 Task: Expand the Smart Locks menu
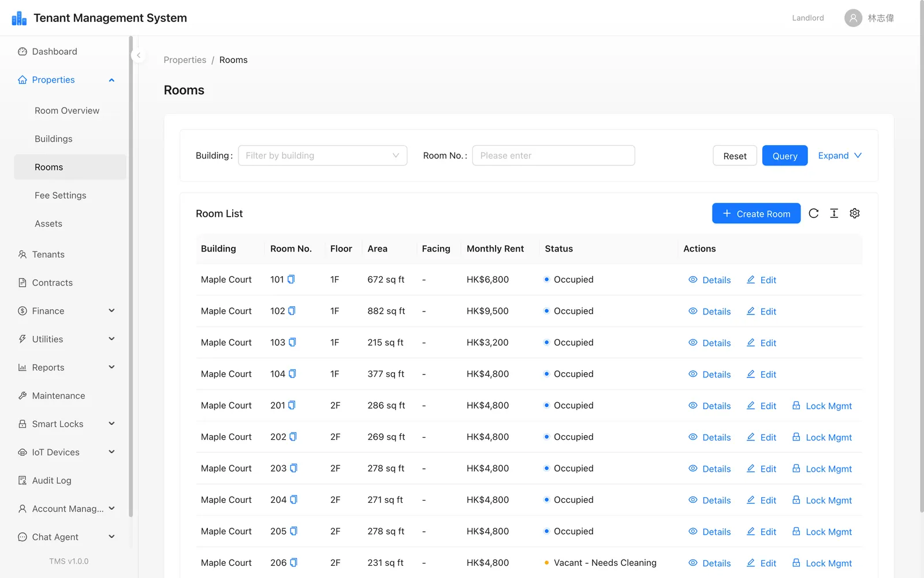[69, 424]
